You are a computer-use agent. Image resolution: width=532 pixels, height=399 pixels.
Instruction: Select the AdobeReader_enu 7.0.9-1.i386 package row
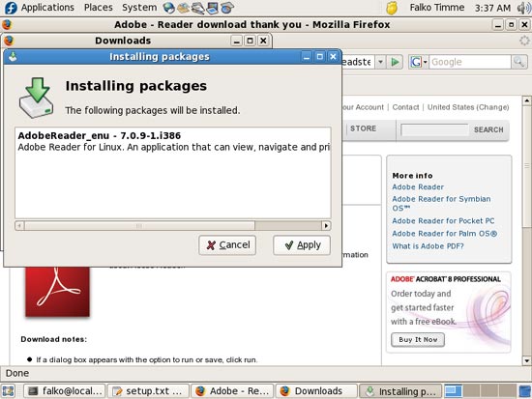pyautogui.click(x=173, y=141)
